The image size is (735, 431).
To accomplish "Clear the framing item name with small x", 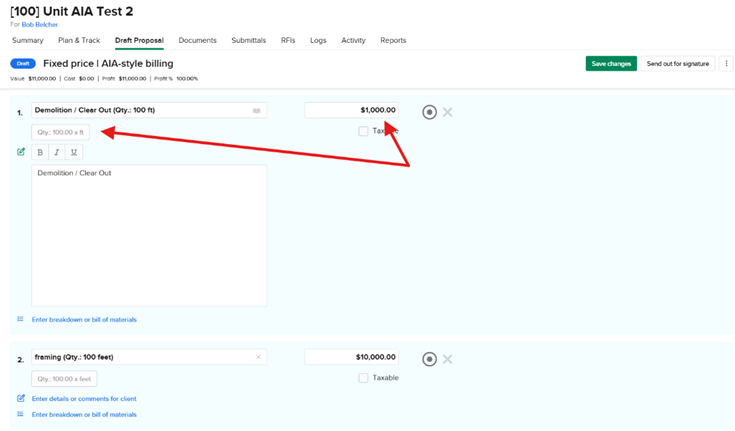I will (258, 357).
